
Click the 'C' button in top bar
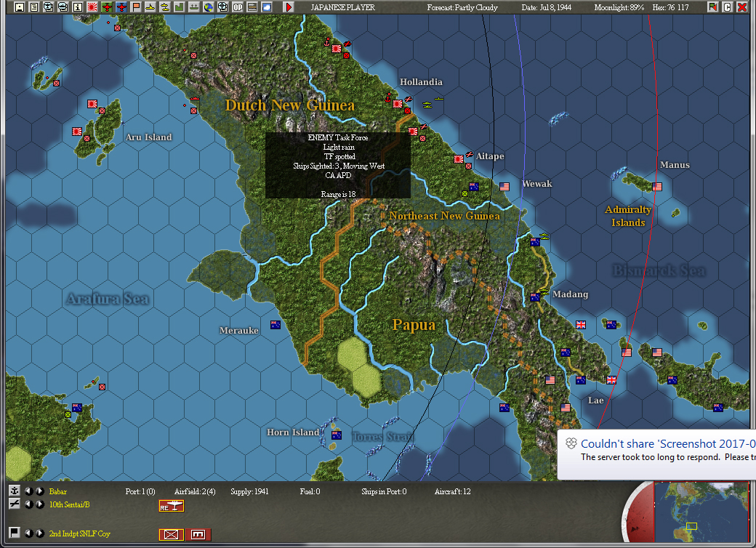click(728, 7)
